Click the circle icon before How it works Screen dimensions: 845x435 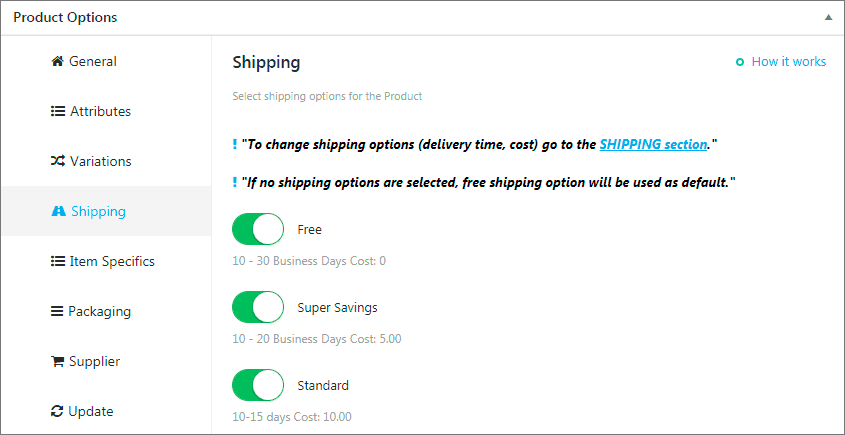tap(740, 62)
